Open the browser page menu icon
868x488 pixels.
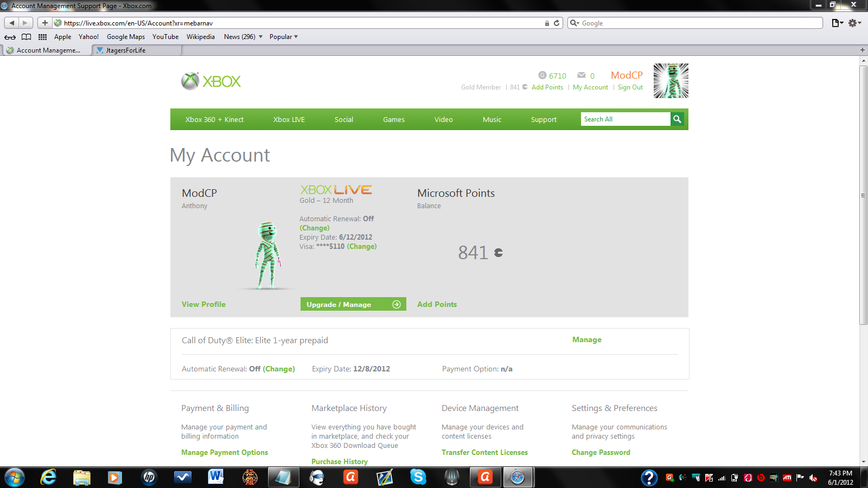[x=838, y=23]
